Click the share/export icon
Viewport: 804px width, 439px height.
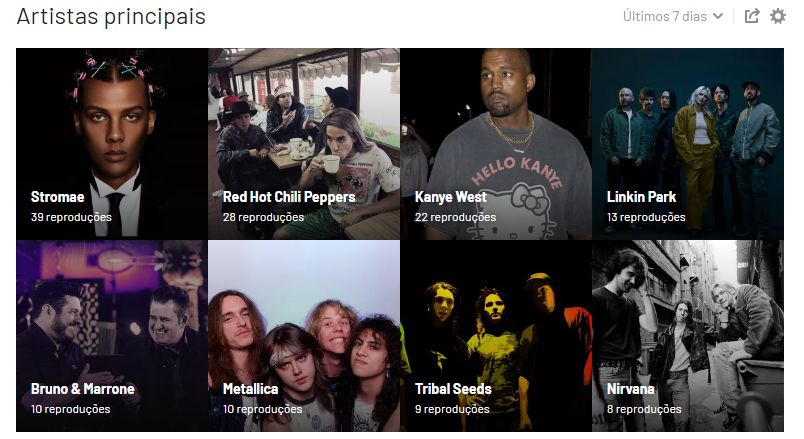[752, 16]
